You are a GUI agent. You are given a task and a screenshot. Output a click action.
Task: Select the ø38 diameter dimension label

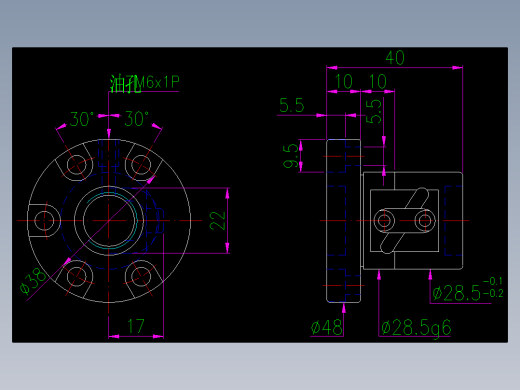(x=33, y=282)
